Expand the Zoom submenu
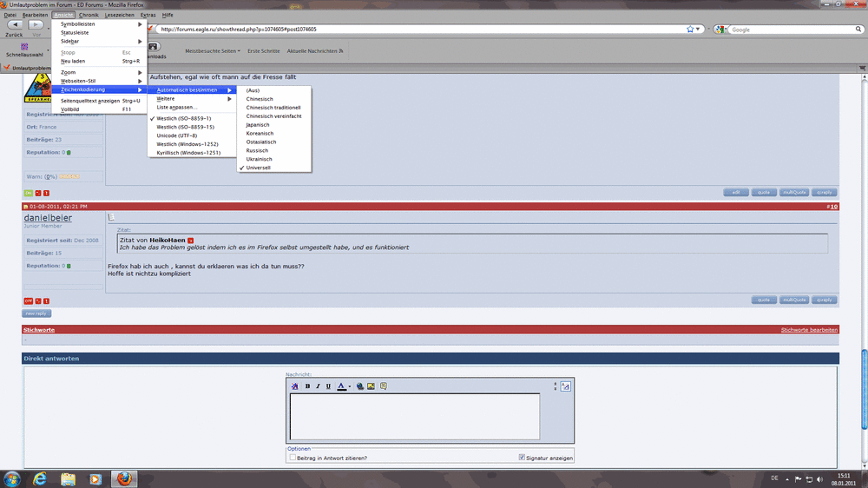 99,72
